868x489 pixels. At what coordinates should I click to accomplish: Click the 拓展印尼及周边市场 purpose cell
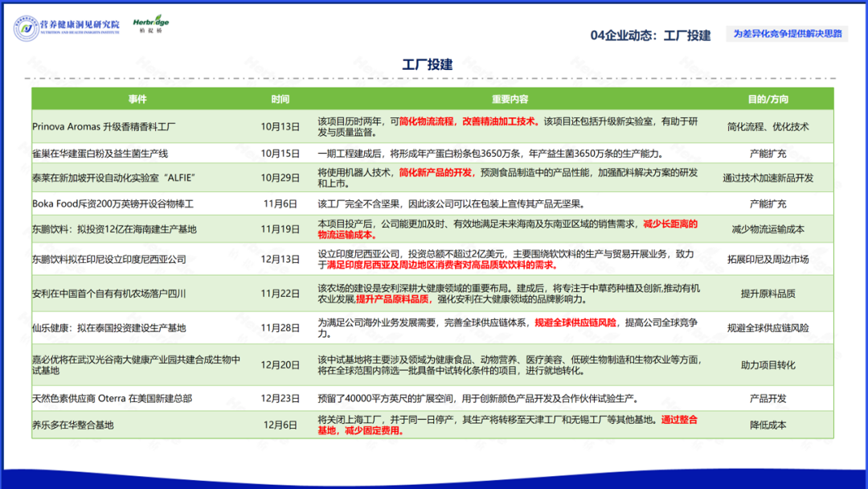click(x=768, y=259)
